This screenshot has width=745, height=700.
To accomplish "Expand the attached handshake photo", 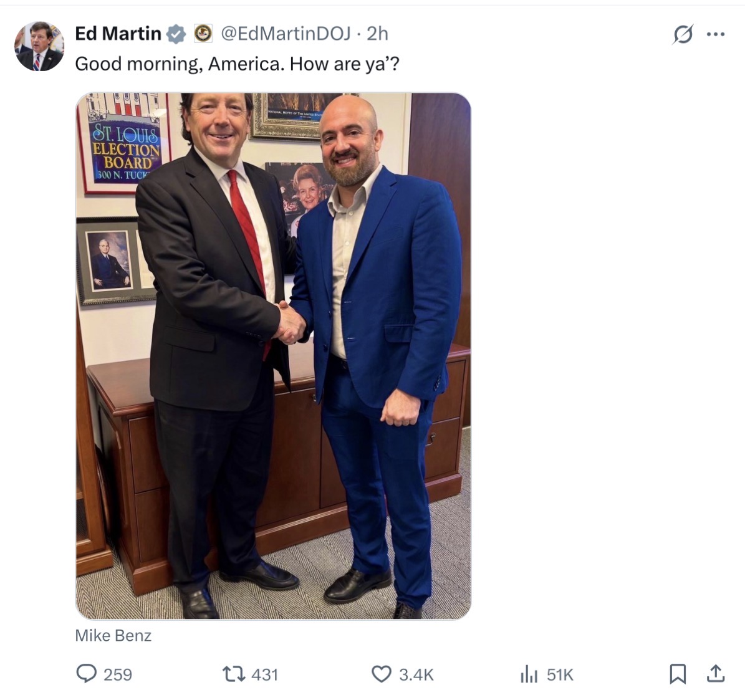I will pyautogui.click(x=273, y=355).
